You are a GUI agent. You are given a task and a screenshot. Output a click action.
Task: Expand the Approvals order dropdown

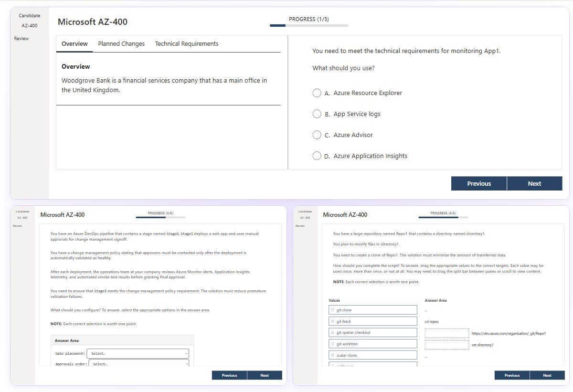tap(138, 364)
